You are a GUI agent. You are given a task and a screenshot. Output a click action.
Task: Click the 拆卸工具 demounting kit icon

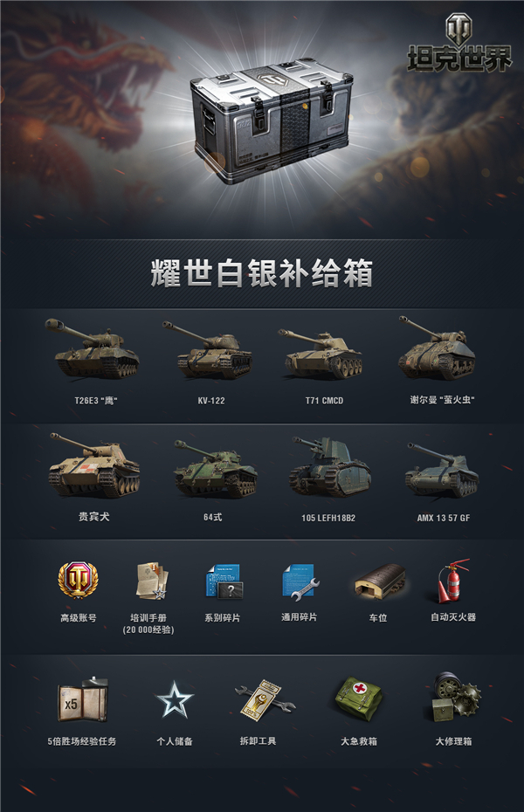coord(264,699)
